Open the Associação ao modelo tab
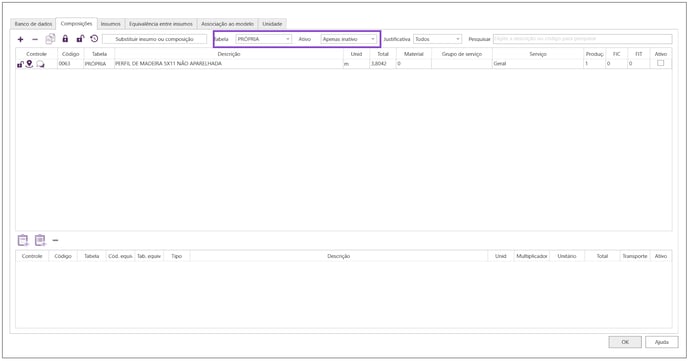 click(227, 24)
